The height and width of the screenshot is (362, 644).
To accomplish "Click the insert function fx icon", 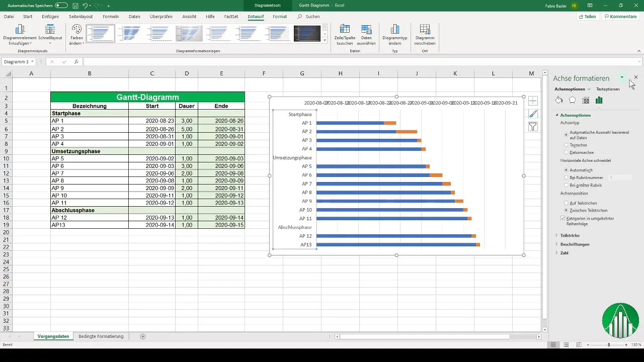I will 76,62.
